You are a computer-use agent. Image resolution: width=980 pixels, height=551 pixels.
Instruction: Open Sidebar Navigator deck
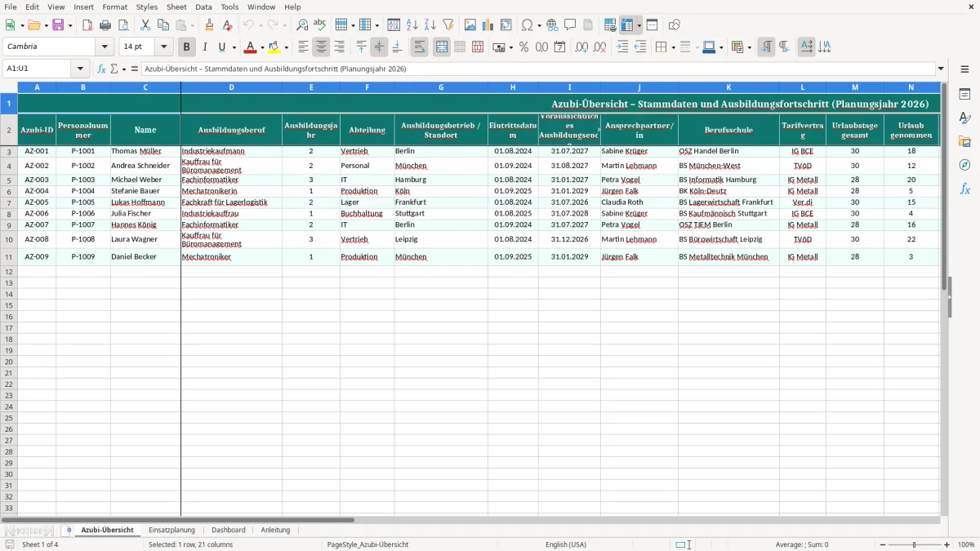pos(964,165)
